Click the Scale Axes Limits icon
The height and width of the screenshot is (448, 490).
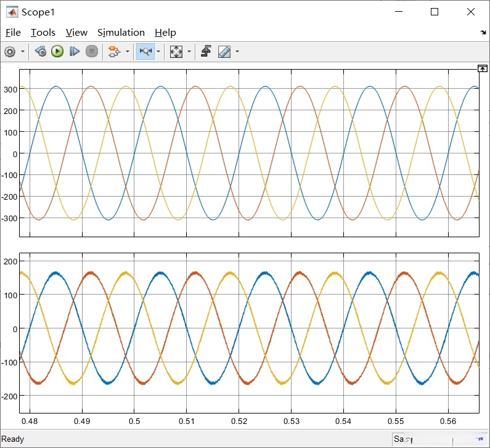(x=176, y=52)
